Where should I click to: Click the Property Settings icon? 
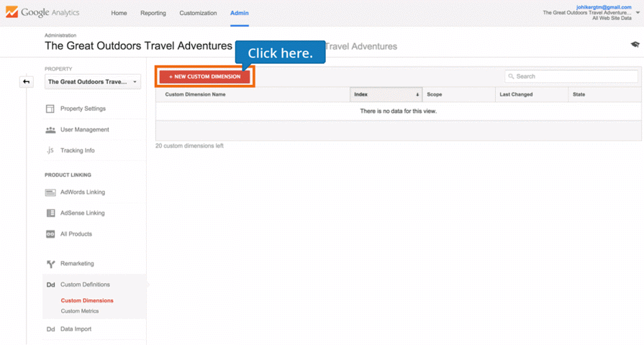point(50,109)
